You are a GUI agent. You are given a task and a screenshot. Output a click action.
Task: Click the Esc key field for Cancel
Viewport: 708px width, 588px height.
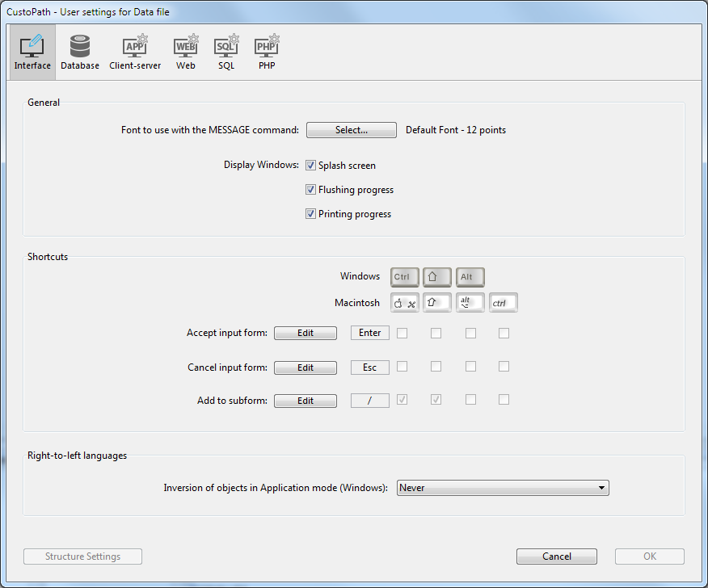(369, 367)
